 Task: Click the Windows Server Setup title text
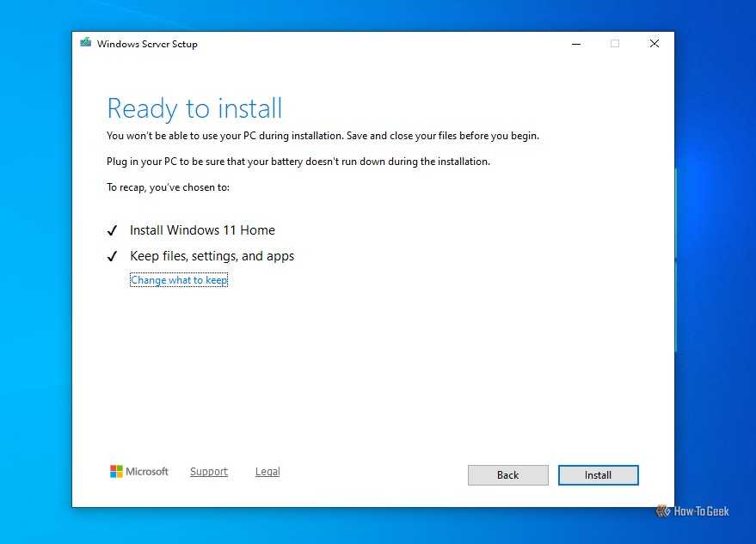pos(147,44)
